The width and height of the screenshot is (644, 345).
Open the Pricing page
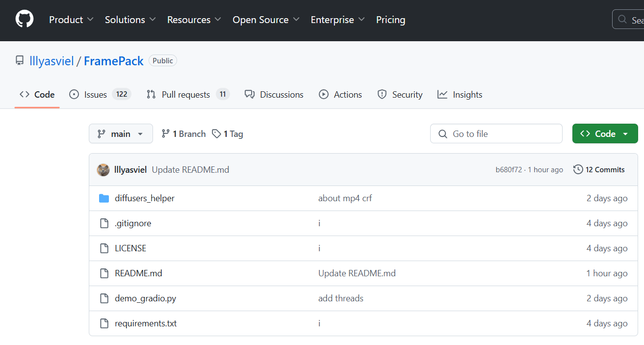pyautogui.click(x=391, y=20)
